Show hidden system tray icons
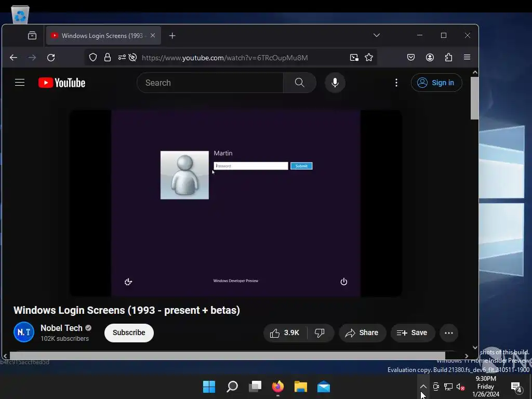 coord(423,387)
